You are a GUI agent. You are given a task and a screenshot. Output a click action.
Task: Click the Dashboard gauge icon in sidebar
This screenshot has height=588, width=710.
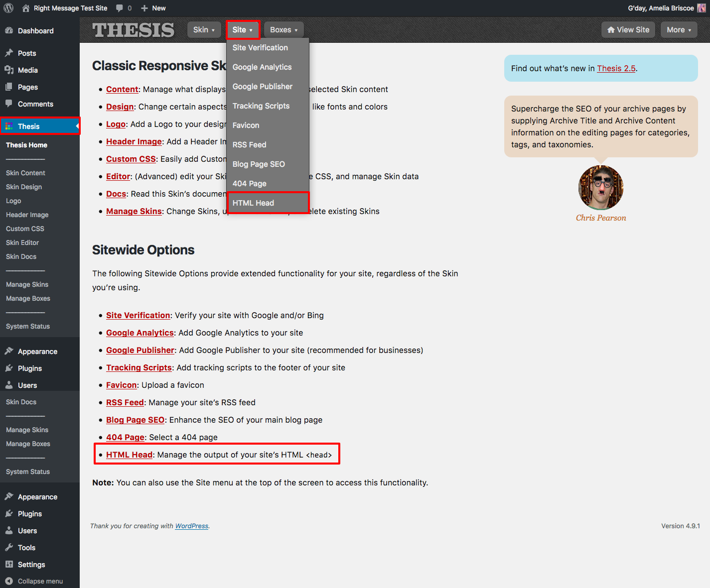[9, 30]
